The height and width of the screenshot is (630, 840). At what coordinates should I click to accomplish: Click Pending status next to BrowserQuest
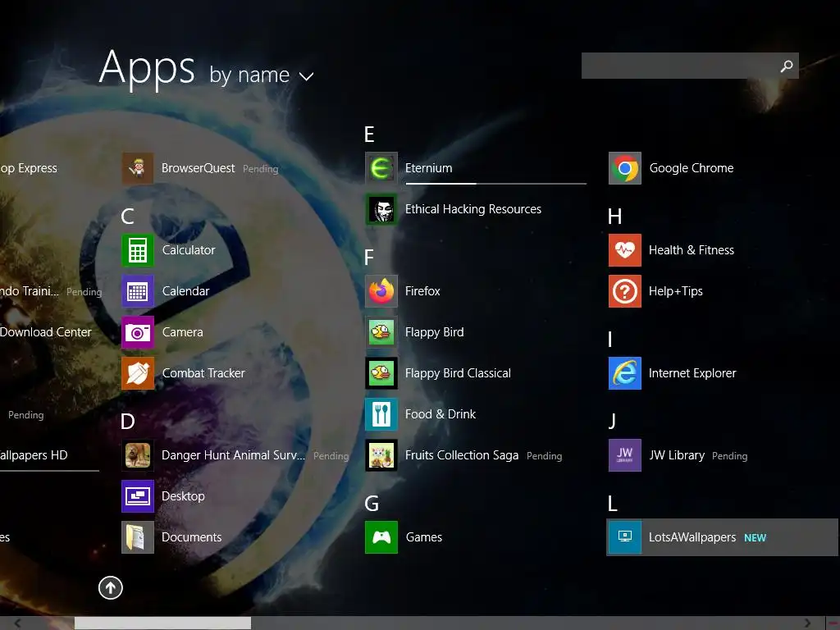[260, 169]
